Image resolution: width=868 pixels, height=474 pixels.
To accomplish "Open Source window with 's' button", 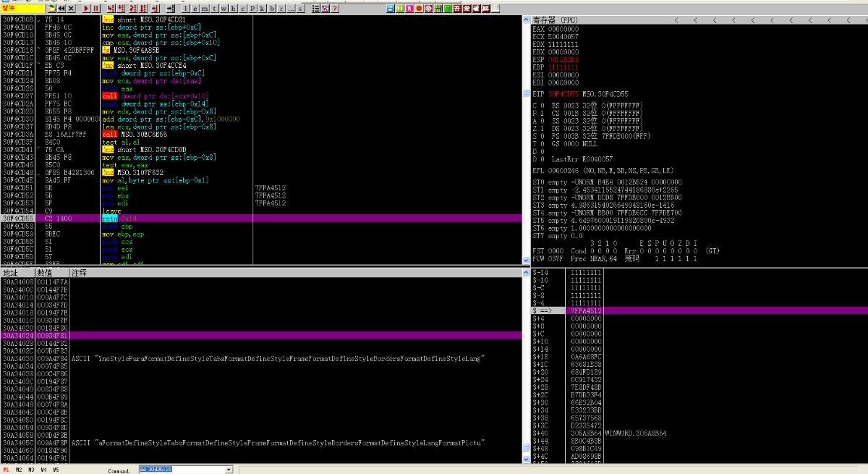I will [300, 8].
